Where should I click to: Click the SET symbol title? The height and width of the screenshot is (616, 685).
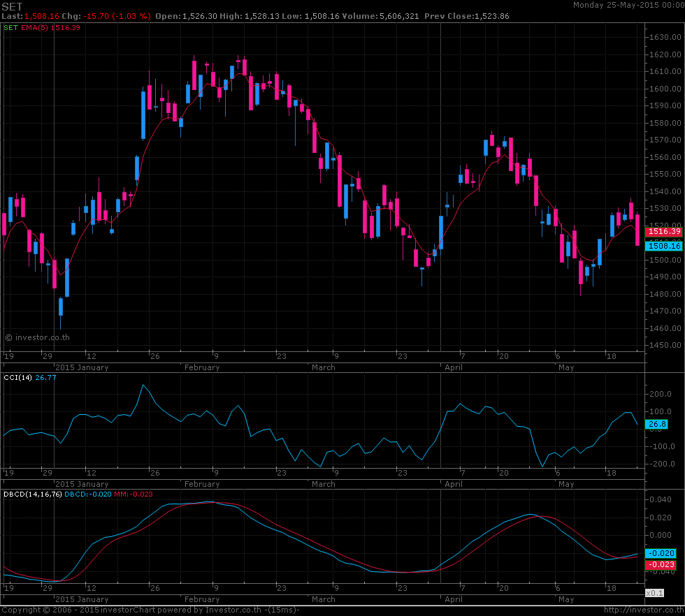point(13,6)
